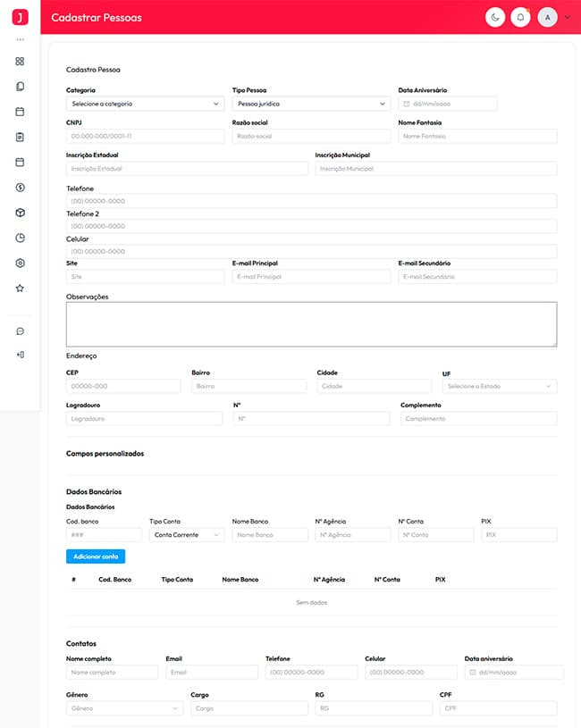Viewport: 581px width, 728px height.
Task: Click the Nome Fantasia input field
Action: tap(477, 136)
